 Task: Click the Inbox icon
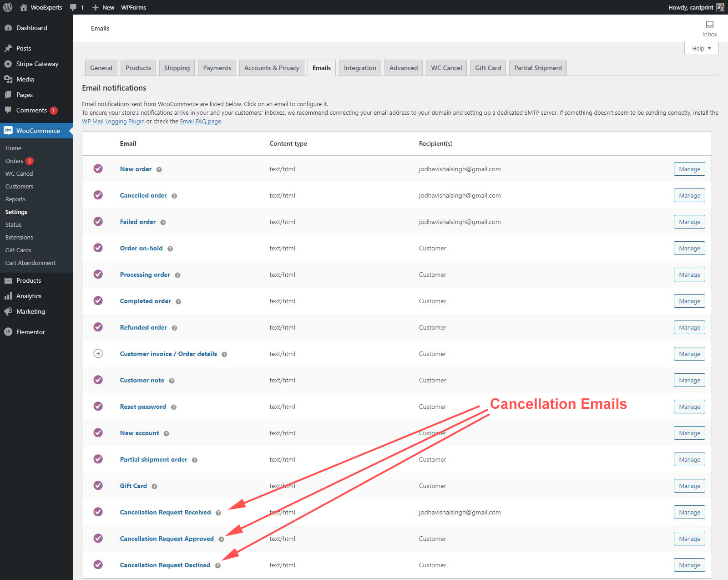pyautogui.click(x=709, y=25)
